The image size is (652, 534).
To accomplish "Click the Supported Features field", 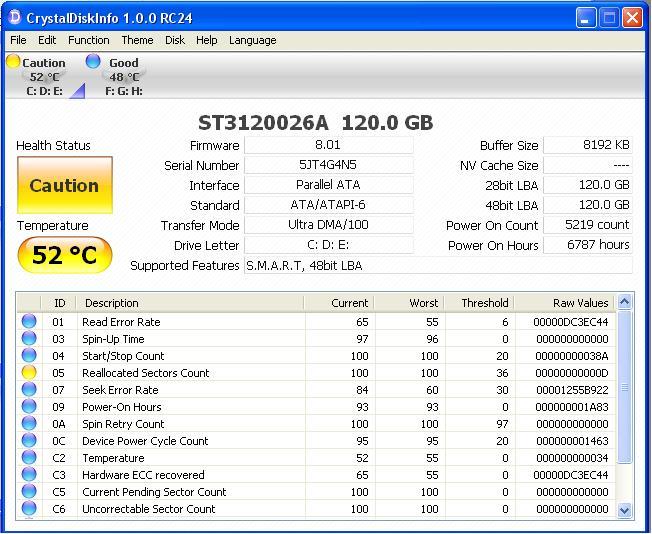I will tap(438, 265).
